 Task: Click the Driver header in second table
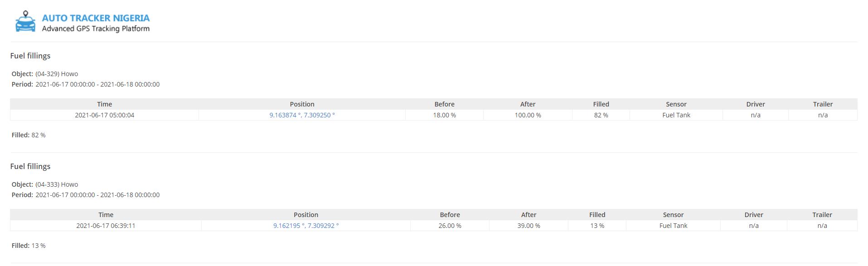753,215
